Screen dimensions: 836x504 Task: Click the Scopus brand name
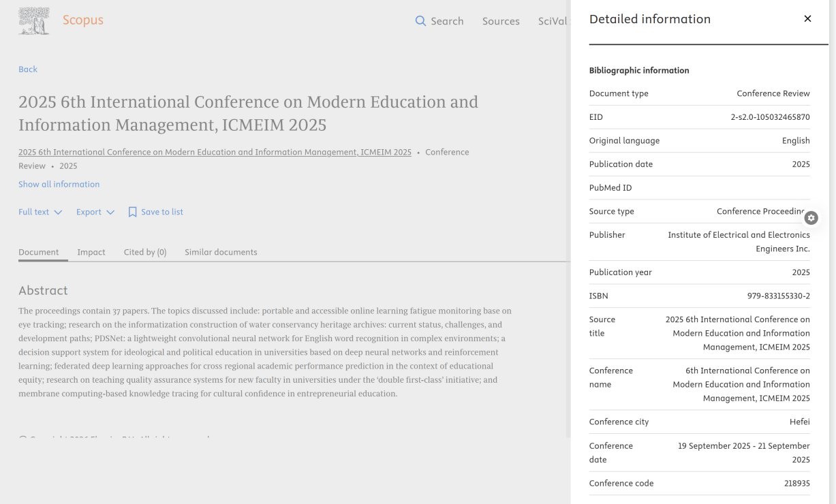pos(83,20)
